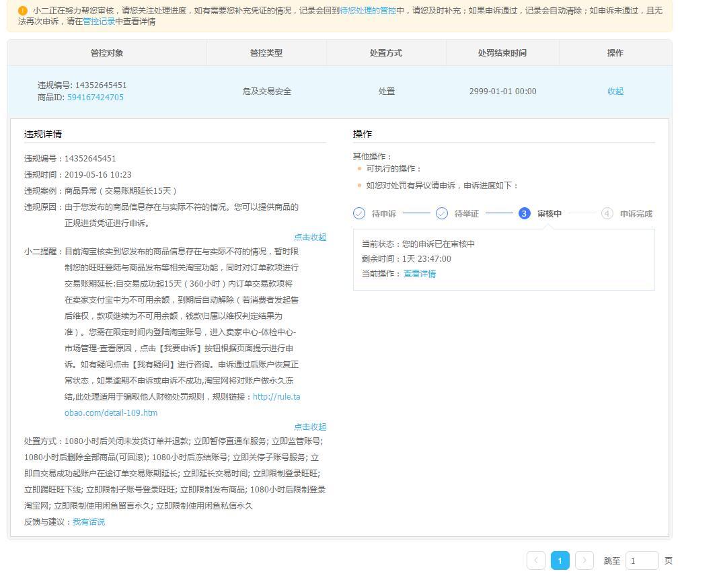Click the 违规详情 section heading
Viewport: 719px width, 588px height.
[x=43, y=134]
